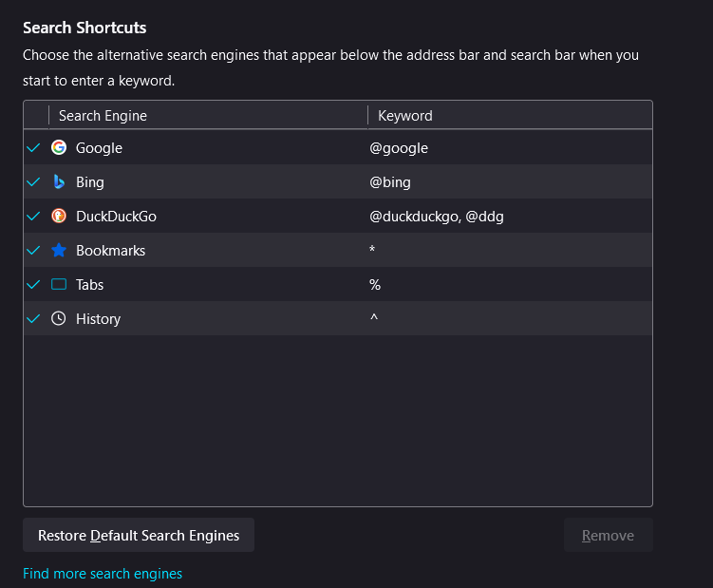Disable the History shortcut checkmark
This screenshot has height=588, width=713.
click(34, 319)
